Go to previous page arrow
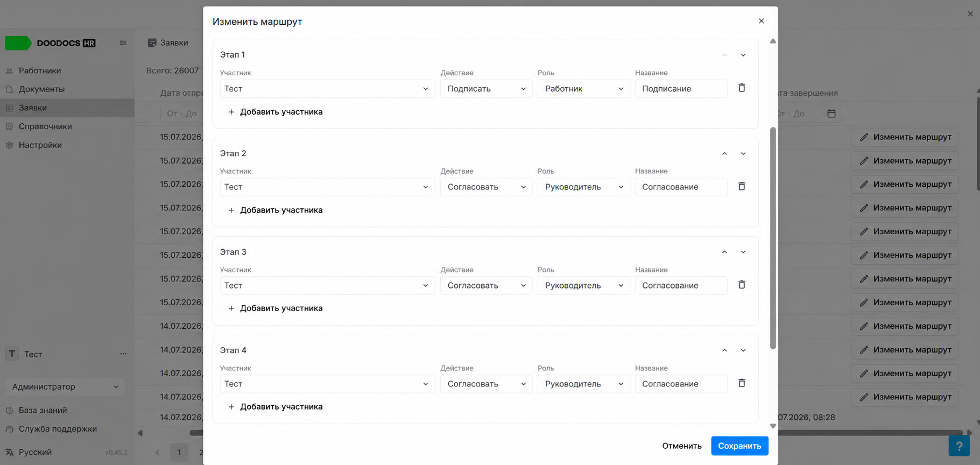980x465 pixels. point(158,453)
